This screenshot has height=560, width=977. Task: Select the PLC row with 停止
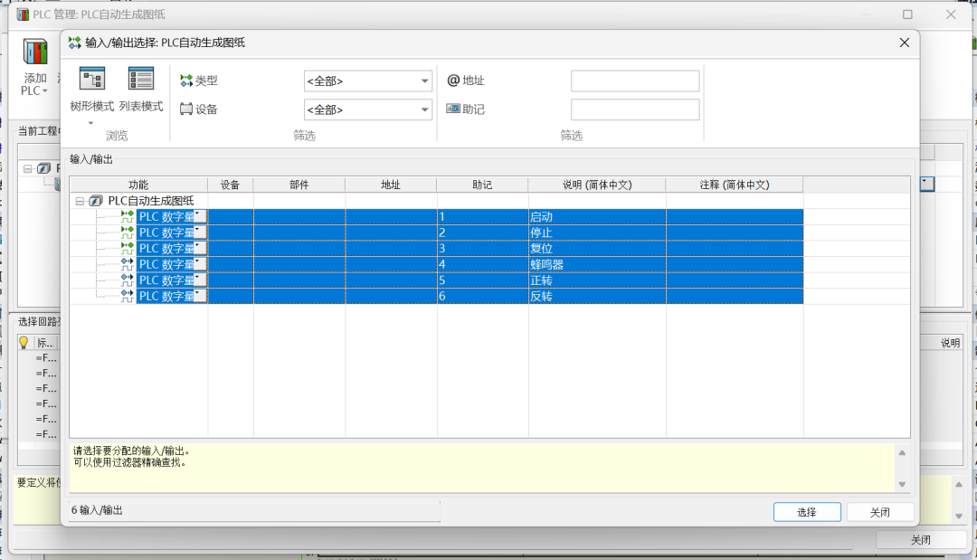[470, 233]
